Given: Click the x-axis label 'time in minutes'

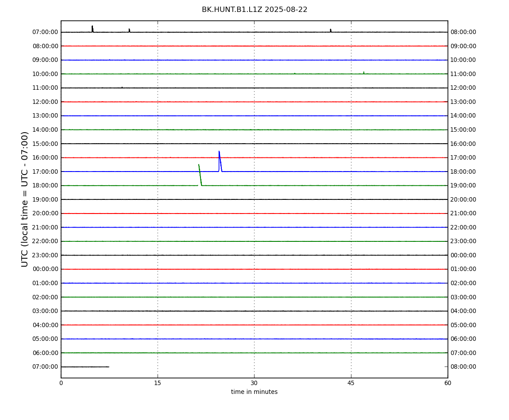Looking at the screenshot, I should coord(254,392).
